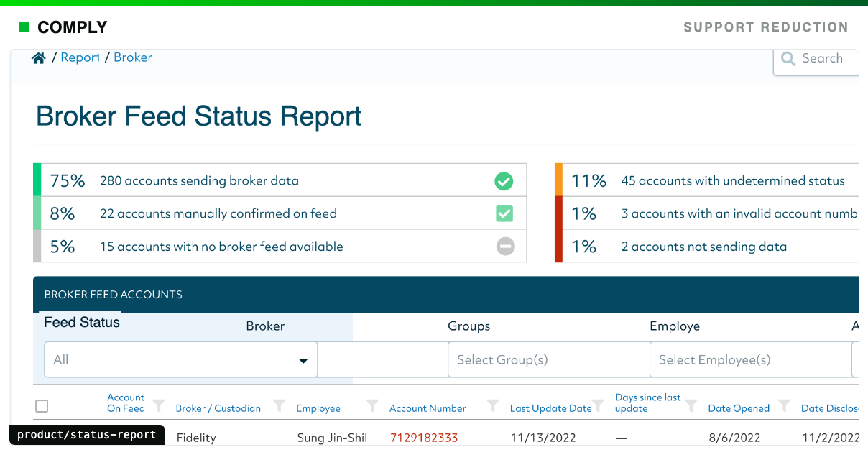The image size is (868, 460).
Task: Sort by Date Opened header
Action: (739, 408)
